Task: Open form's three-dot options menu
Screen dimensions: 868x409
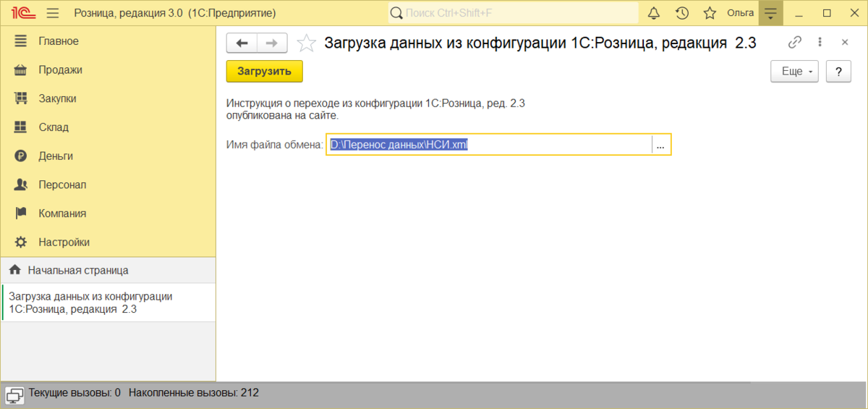Action: tap(820, 42)
